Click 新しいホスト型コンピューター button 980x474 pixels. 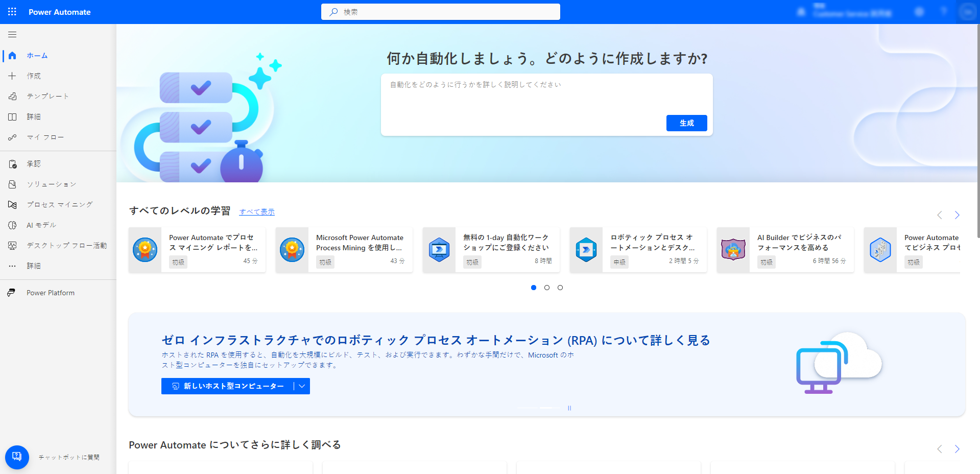pyautogui.click(x=228, y=386)
